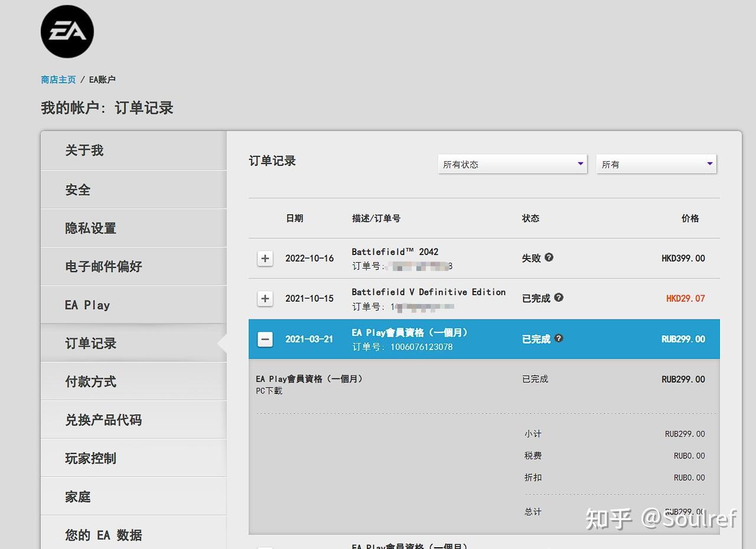Click the dropdown arrow on the 所有 filter
The height and width of the screenshot is (549, 756).
coord(709,164)
